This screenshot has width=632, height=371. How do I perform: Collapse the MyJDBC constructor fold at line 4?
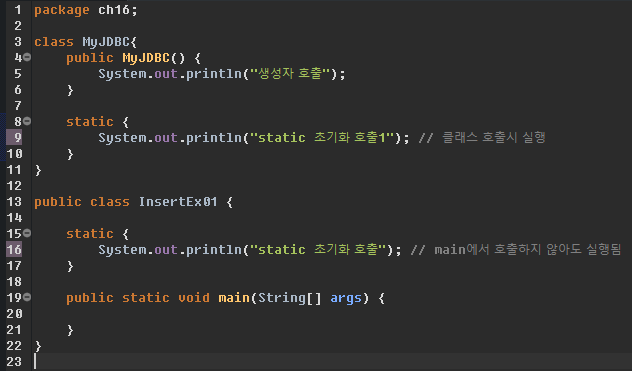27,57
